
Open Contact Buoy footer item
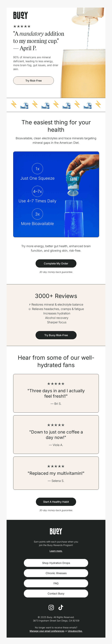click(56, 593)
